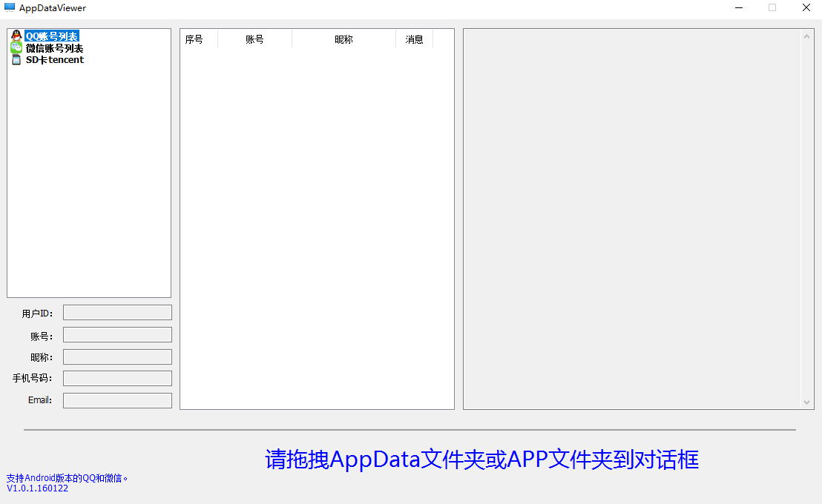Select SD卡tencent tree item
Image resolution: width=822 pixels, height=504 pixels.
point(54,60)
